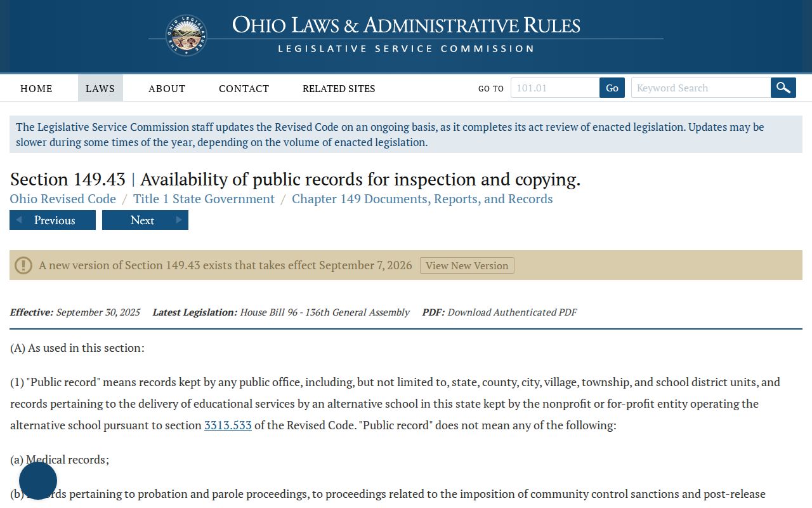
Task: Click the exclamation alert icon in notice bar
Action: tap(23, 265)
